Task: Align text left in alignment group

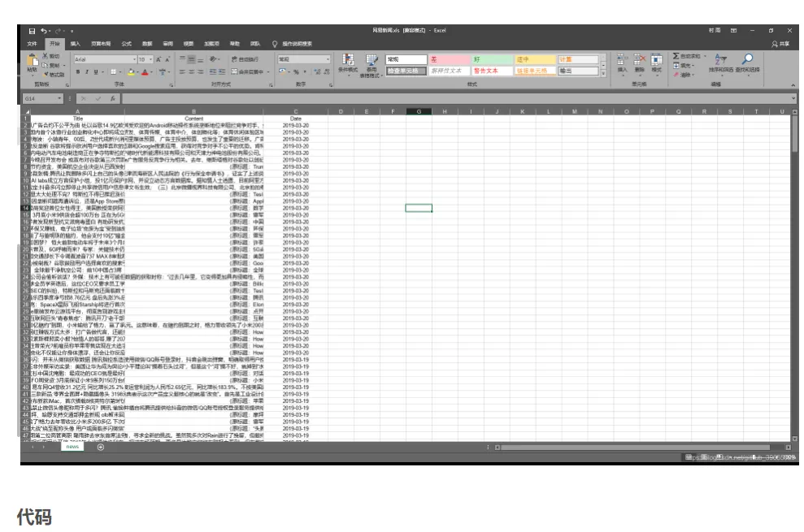Action: [x=182, y=72]
